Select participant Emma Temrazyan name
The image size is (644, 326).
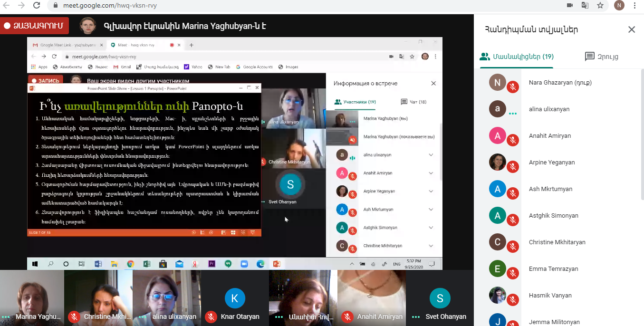553,268
